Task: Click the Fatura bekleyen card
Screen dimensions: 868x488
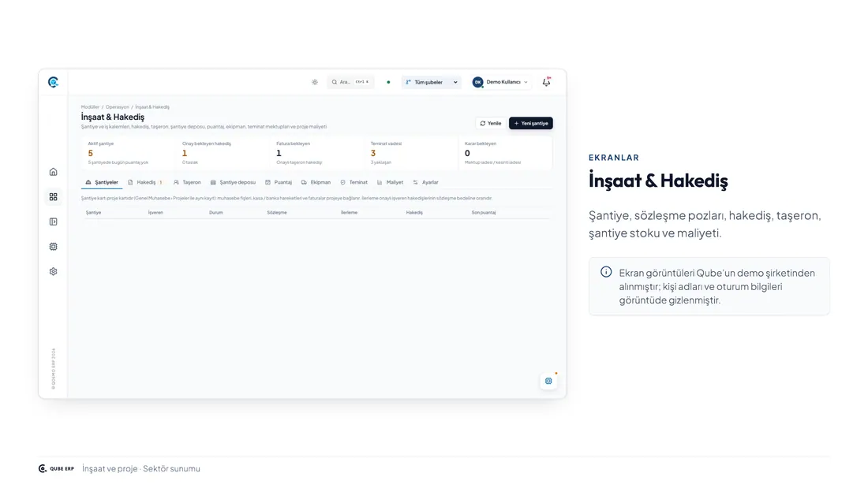Action: tap(317, 153)
